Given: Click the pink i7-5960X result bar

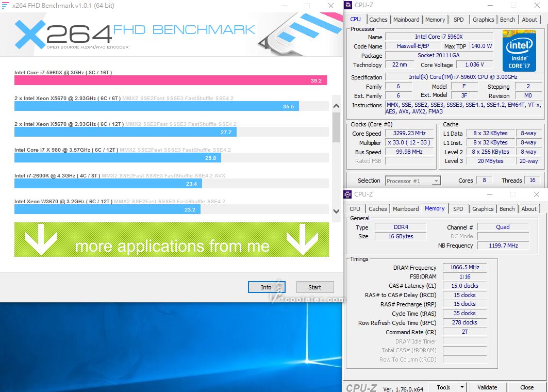Looking at the screenshot, I should point(171,80).
